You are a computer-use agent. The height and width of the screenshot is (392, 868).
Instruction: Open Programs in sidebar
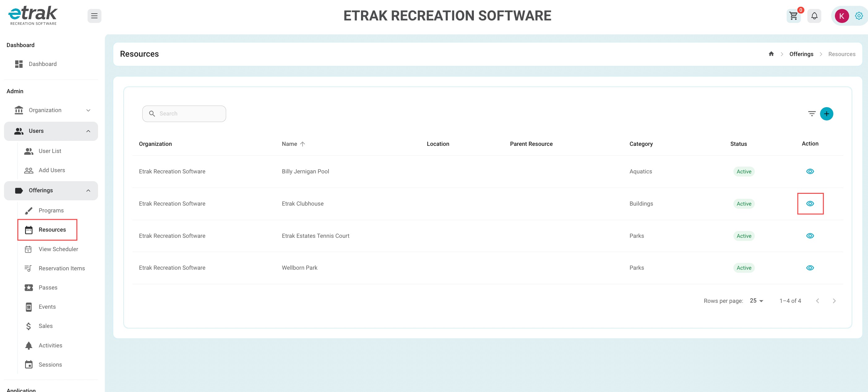(x=51, y=211)
